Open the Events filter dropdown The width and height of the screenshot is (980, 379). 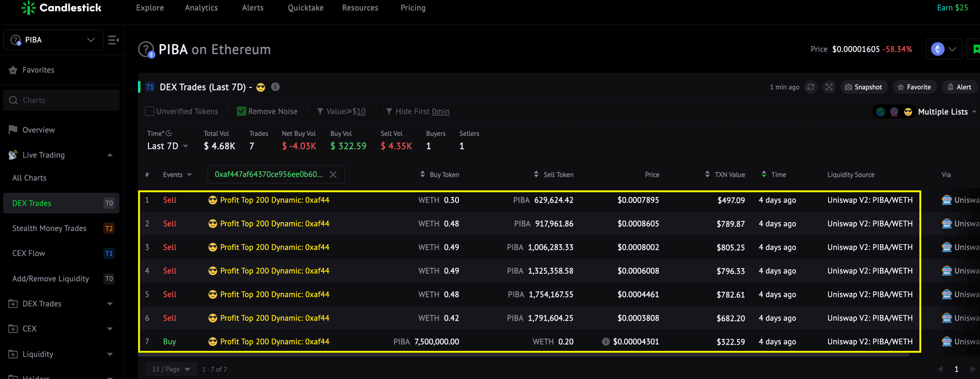pyautogui.click(x=177, y=174)
